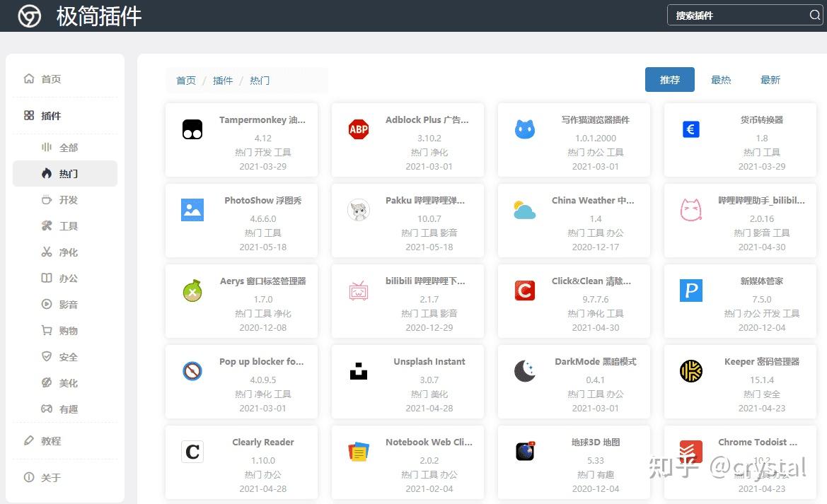Click the Aerys green fruit icon

pyautogui.click(x=192, y=291)
